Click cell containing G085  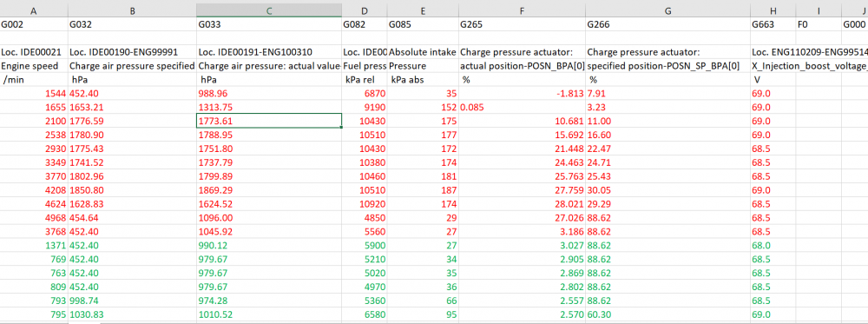[423, 24]
